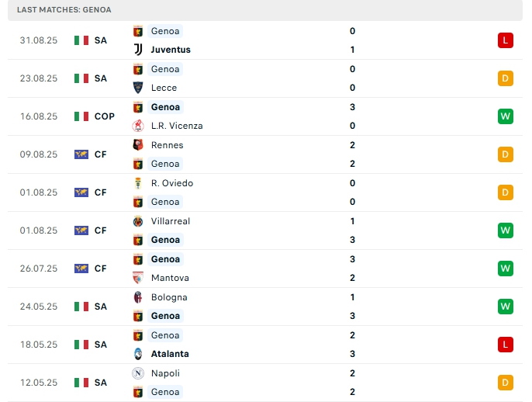
Task: Click the Juventus club crest icon
Action: coord(139,50)
